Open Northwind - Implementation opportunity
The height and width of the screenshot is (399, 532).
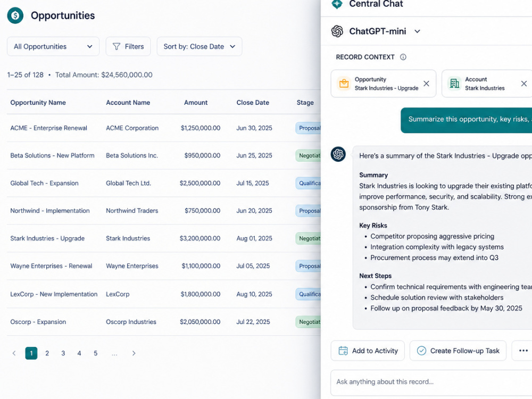pos(50,211)
